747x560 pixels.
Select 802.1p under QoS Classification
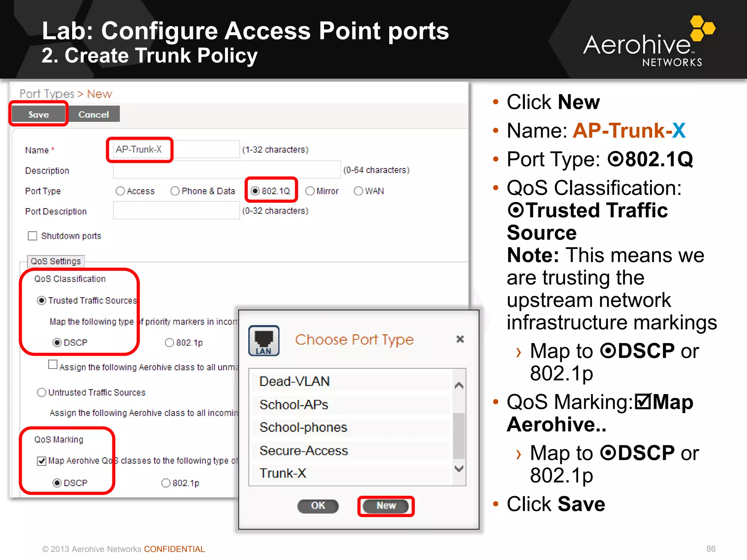[169, 343]
